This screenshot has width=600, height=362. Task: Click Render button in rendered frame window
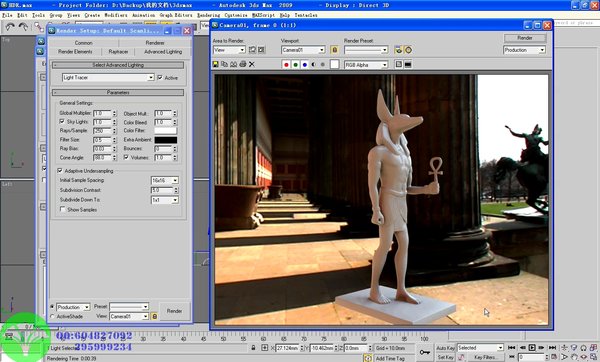(x=525, y=38)
